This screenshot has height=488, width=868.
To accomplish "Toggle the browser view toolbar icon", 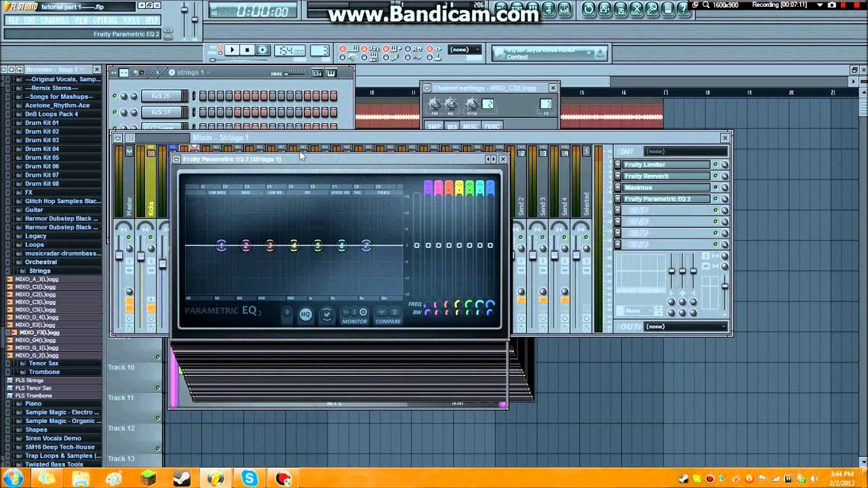I will pyautogui.click(x=548, y=9).
